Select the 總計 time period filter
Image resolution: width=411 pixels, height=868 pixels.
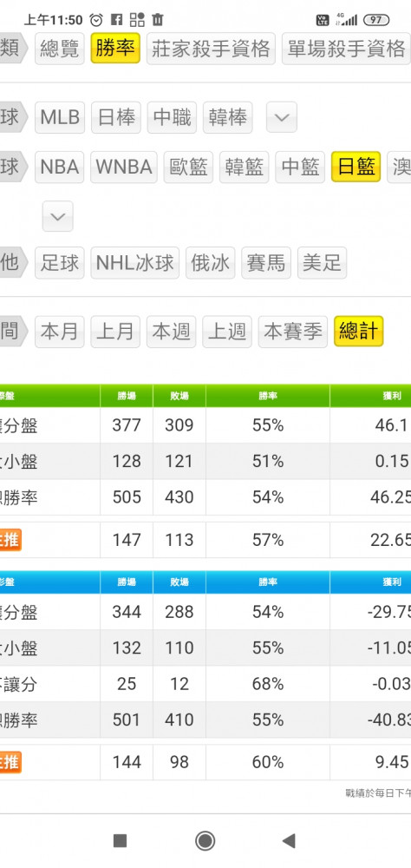358,332
